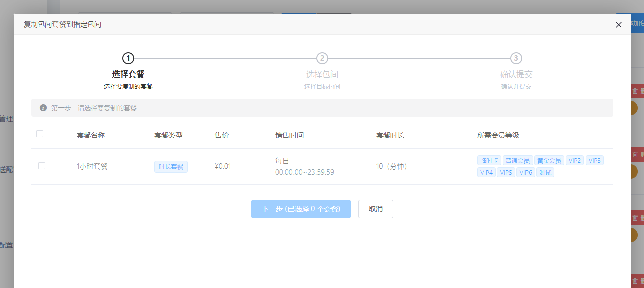
Task: Click the 所需会员等级 column header
Action: click(x=498, y=135)
